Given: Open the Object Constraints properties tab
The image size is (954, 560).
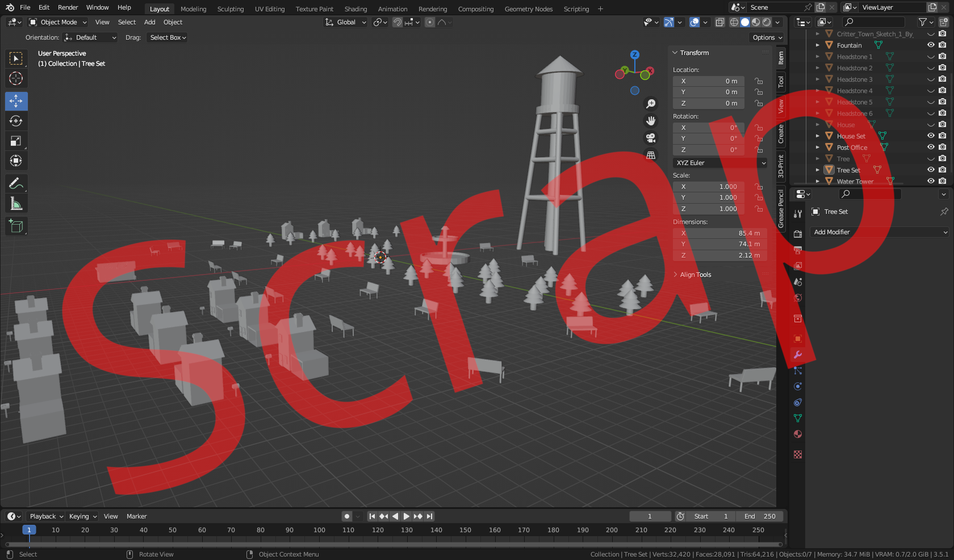Looking at the screenshot, I should click(798, 402).
